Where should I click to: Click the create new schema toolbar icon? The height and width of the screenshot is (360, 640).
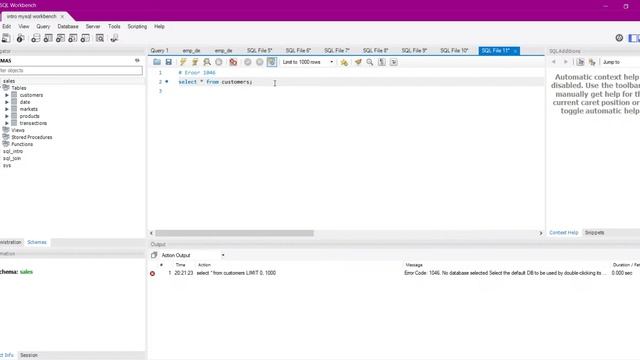36,38
